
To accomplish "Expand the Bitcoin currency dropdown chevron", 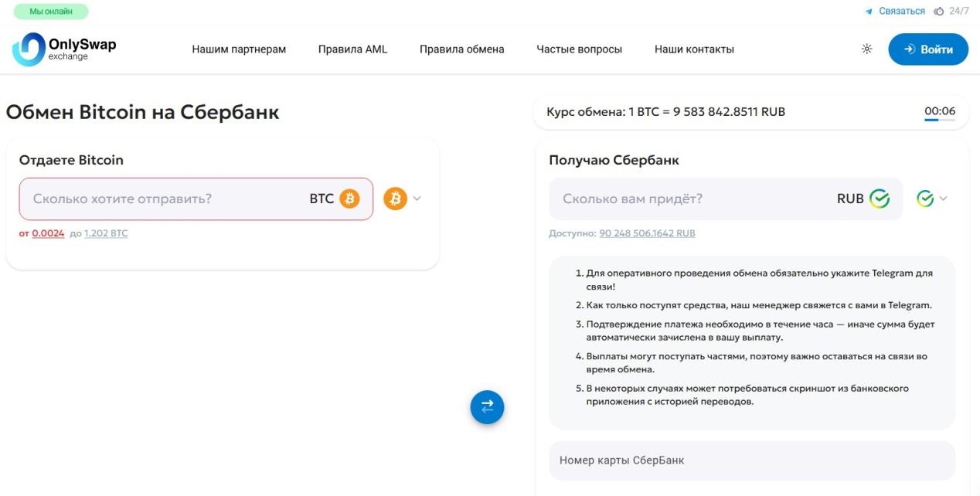I will tap(416, 198).
